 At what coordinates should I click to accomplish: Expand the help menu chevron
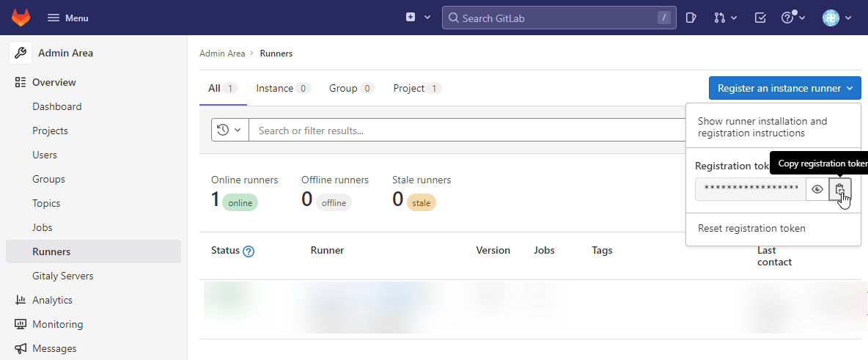[x=801, y=18]
